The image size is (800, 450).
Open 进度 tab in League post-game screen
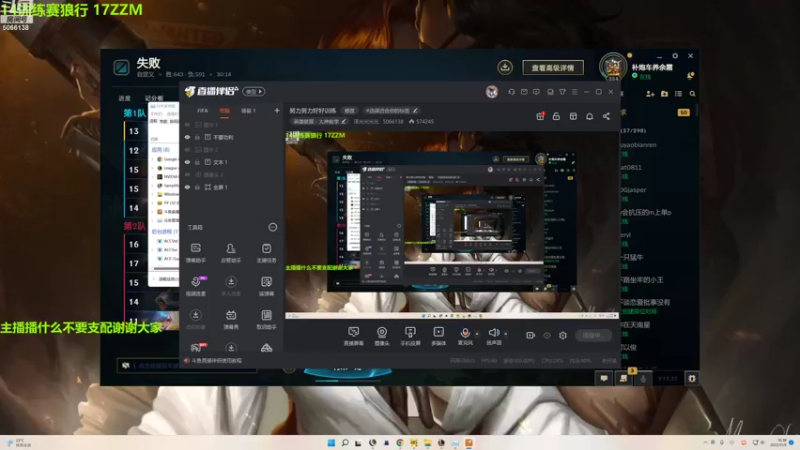(124, 98)
